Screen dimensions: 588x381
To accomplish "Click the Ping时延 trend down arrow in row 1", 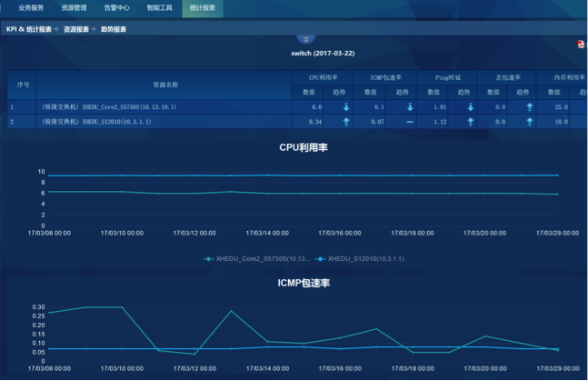I will coord(470,106).
